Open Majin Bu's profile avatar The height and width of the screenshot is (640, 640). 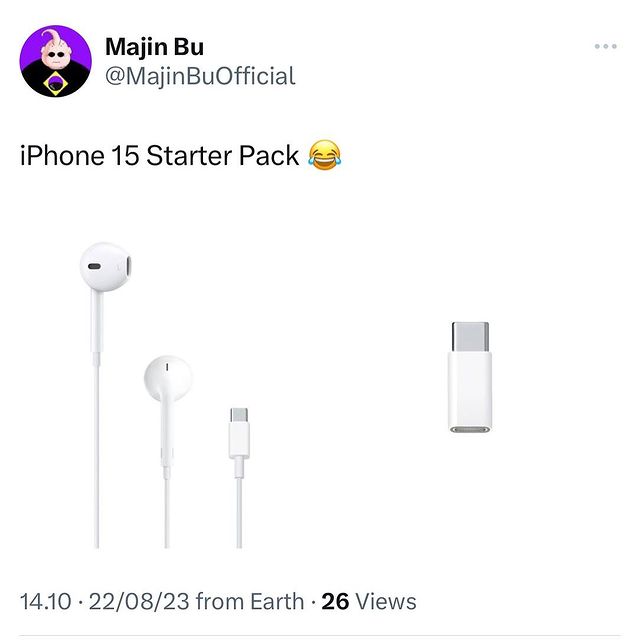point(56,61)
